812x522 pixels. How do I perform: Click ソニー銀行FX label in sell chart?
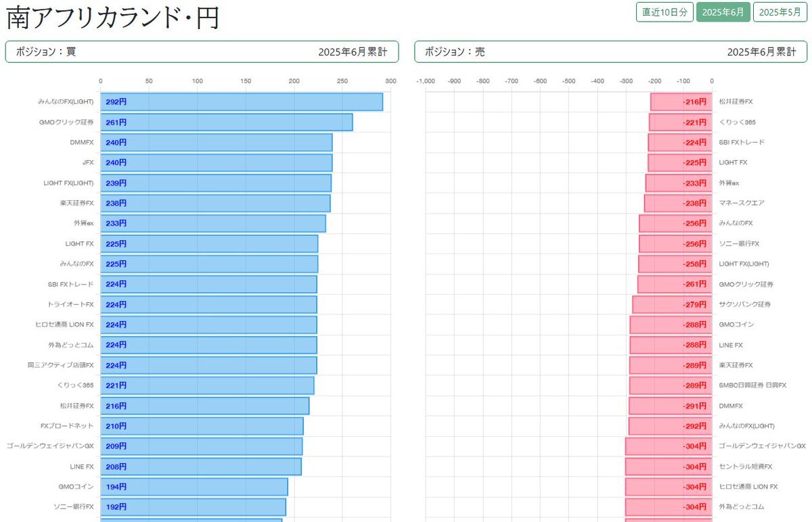pos(739,243)
